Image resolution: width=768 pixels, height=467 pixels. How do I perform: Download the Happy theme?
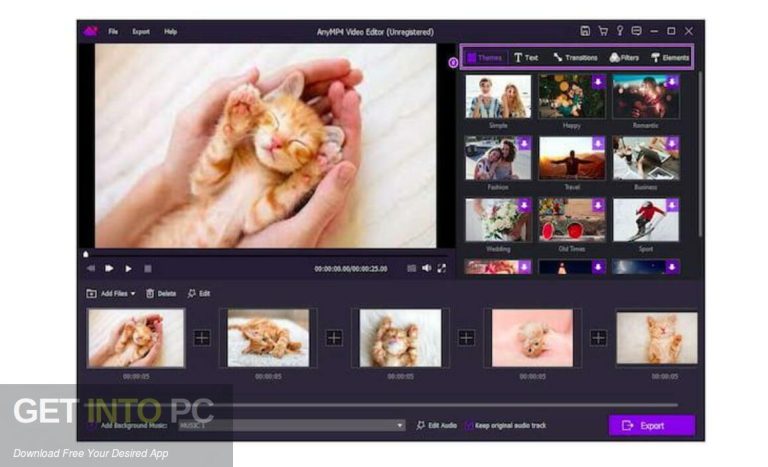tap(598, 81)
